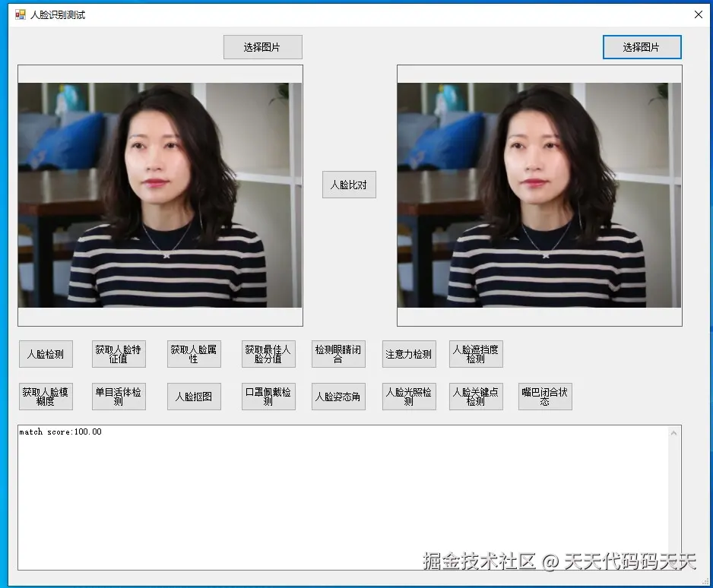Run 人脸光照检测 lighting detection
Screen dimensions: 713x588
[x=410, y=396]
